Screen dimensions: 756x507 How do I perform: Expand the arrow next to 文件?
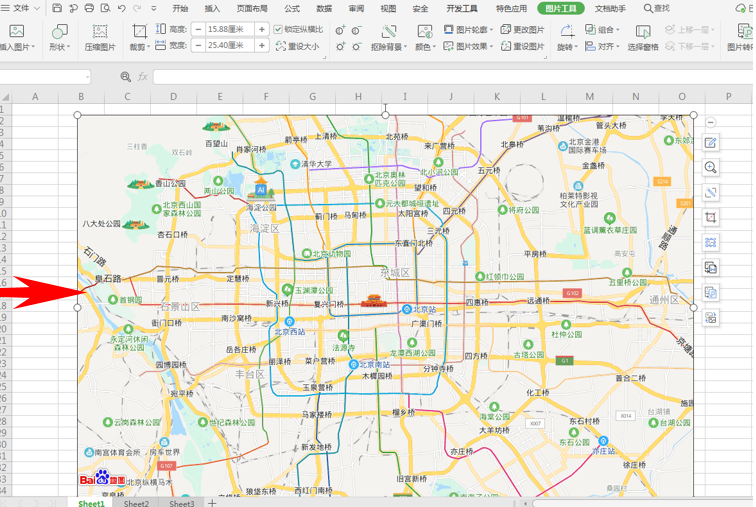tap(37, 8)
